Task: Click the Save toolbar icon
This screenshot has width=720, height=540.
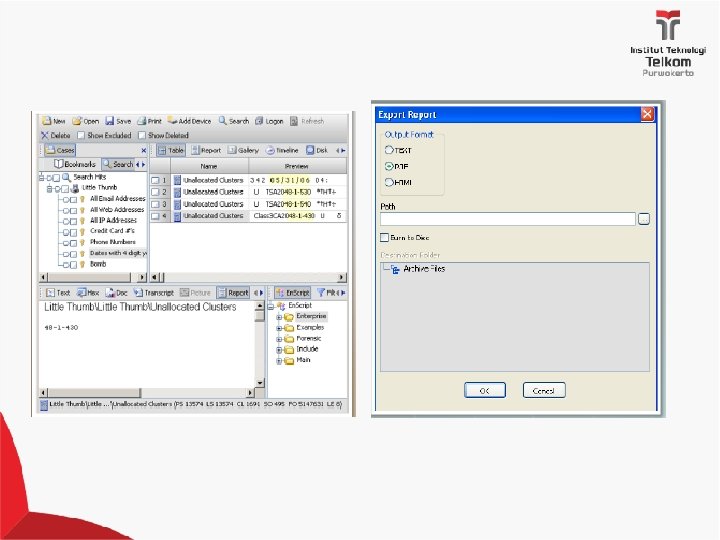Action: [x=110, y=121]
